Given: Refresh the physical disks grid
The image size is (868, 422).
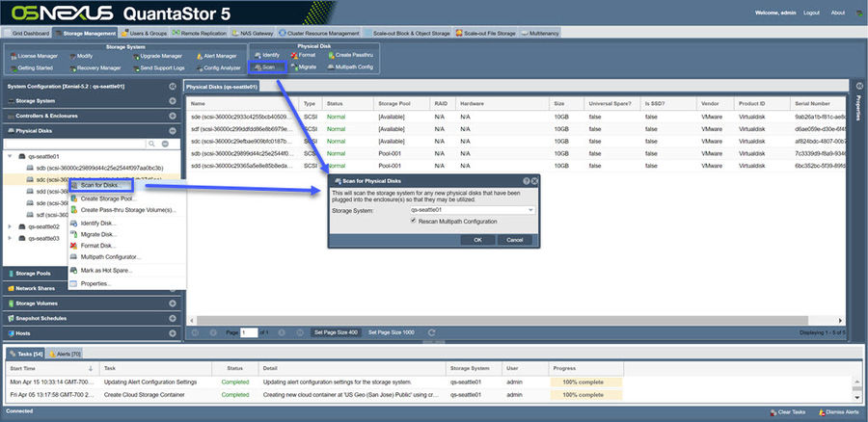Looking at the screenshot, I should (x=432, y=332).
